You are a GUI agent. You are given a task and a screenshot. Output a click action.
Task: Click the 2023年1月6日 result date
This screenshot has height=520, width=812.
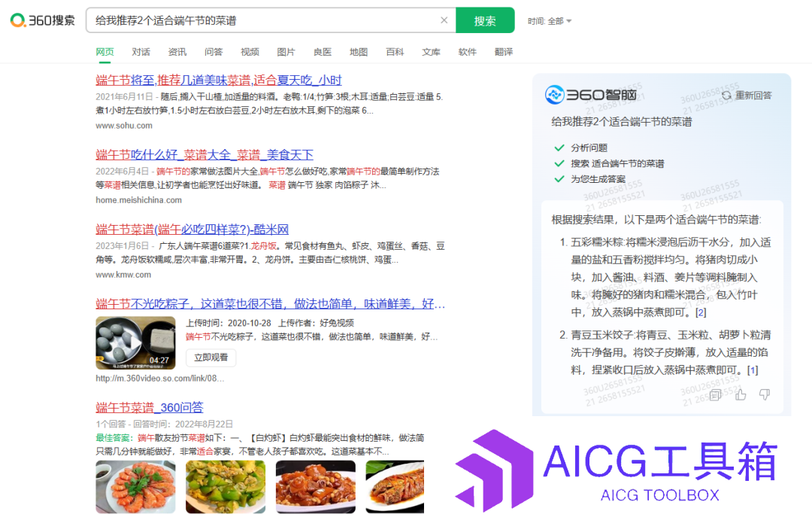[x=123, y=246]
